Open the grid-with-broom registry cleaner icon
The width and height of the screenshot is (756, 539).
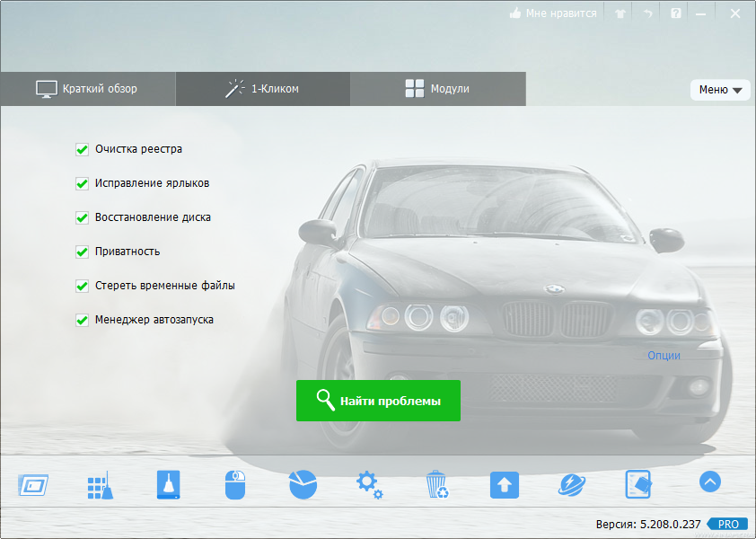click(101, 485)
